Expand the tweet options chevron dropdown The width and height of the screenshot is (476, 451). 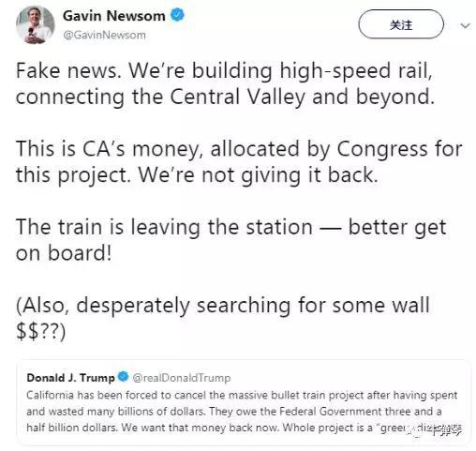click(466, 25)
